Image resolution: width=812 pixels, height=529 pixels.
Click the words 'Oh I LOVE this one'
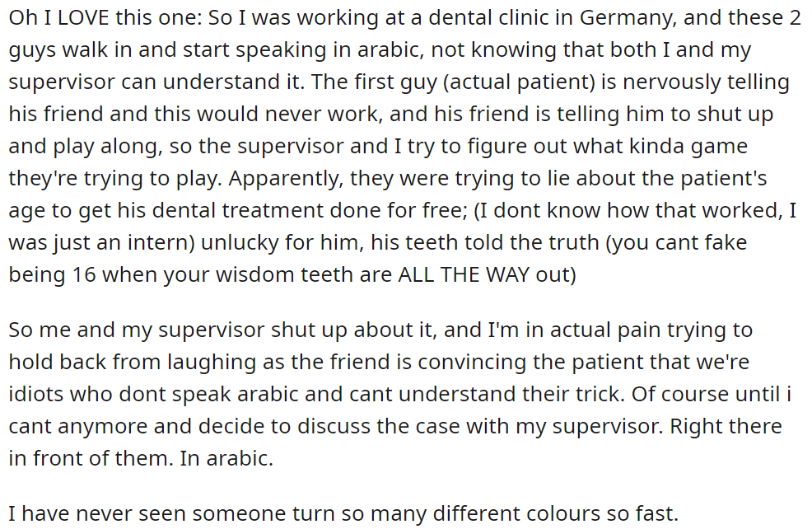tap(103, 18)
